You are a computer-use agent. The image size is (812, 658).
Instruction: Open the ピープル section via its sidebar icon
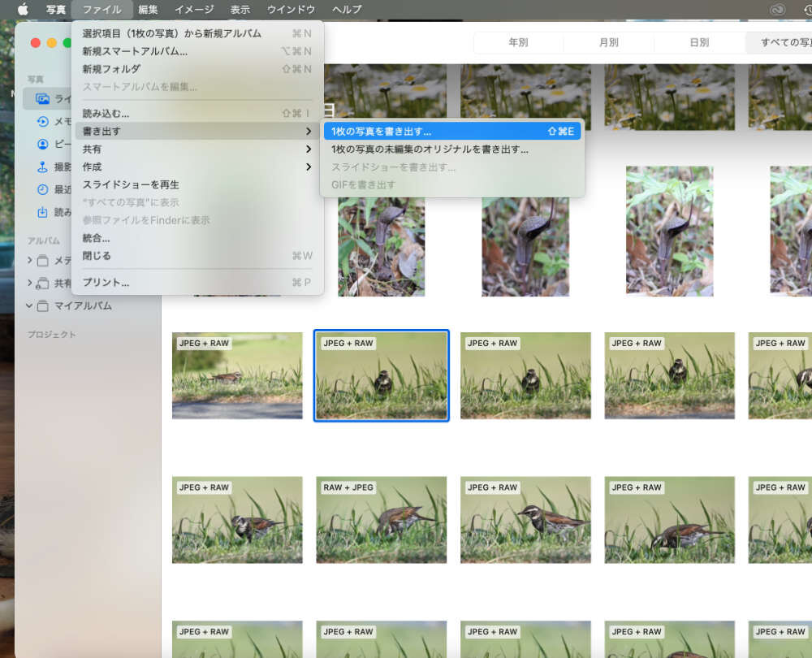tap(41, 145)
